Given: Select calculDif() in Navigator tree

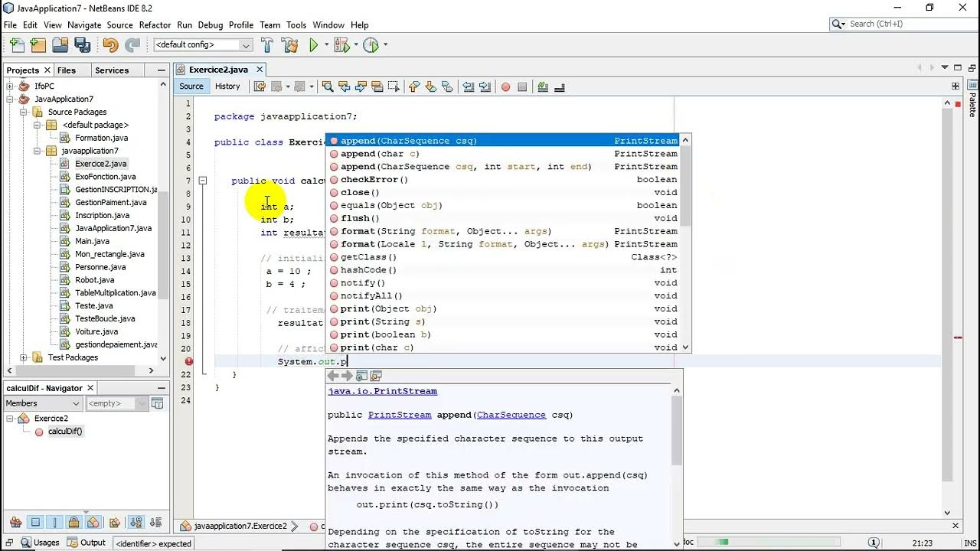Looking at the screenshot, I should coord(64,432).
